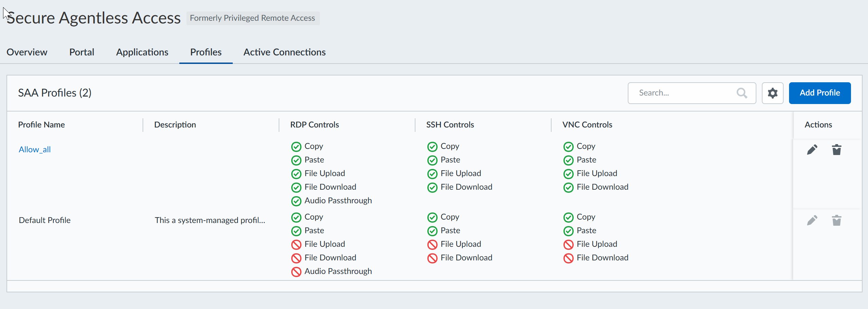Click Default Profile RDP File Upload blocked icon
This screenshot has width=868, height=309.
296,245
